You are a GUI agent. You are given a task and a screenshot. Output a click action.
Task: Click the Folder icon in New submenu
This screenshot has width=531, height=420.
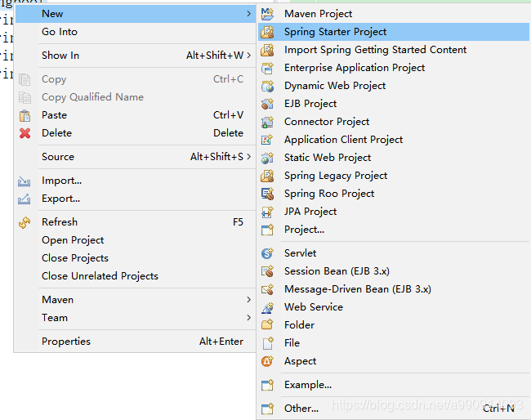coord(267,325)
